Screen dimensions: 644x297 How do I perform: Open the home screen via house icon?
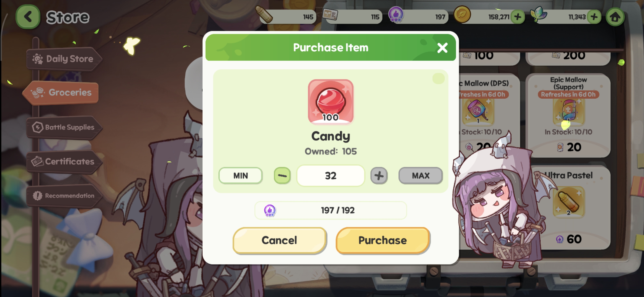tap(615, 17)
